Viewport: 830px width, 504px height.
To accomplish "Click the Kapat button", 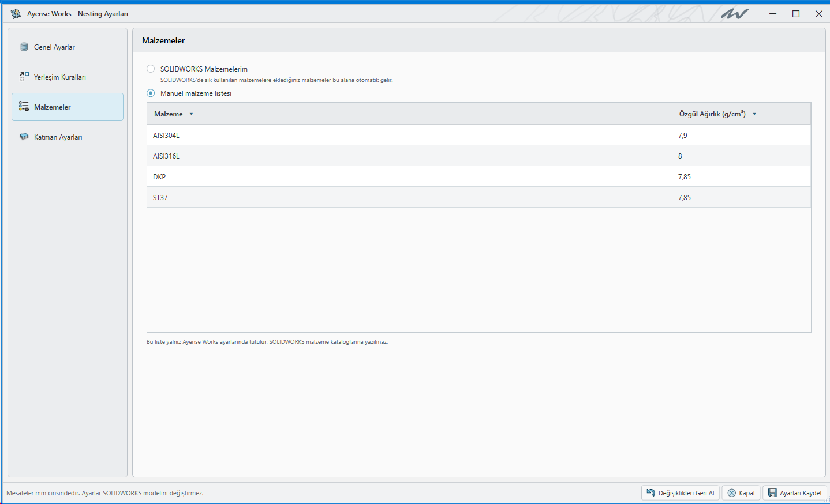I will point(741,493).
